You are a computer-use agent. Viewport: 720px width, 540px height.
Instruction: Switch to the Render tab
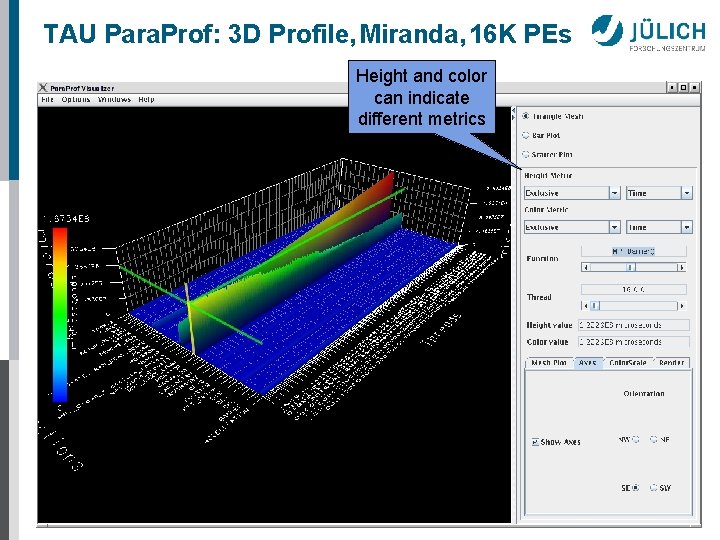coord(672,363)
